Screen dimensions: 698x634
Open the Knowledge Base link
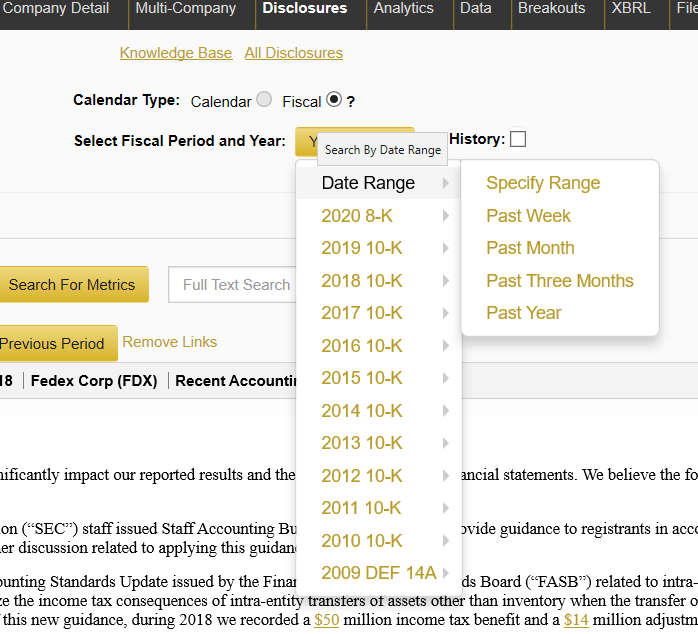click(176, 53)
